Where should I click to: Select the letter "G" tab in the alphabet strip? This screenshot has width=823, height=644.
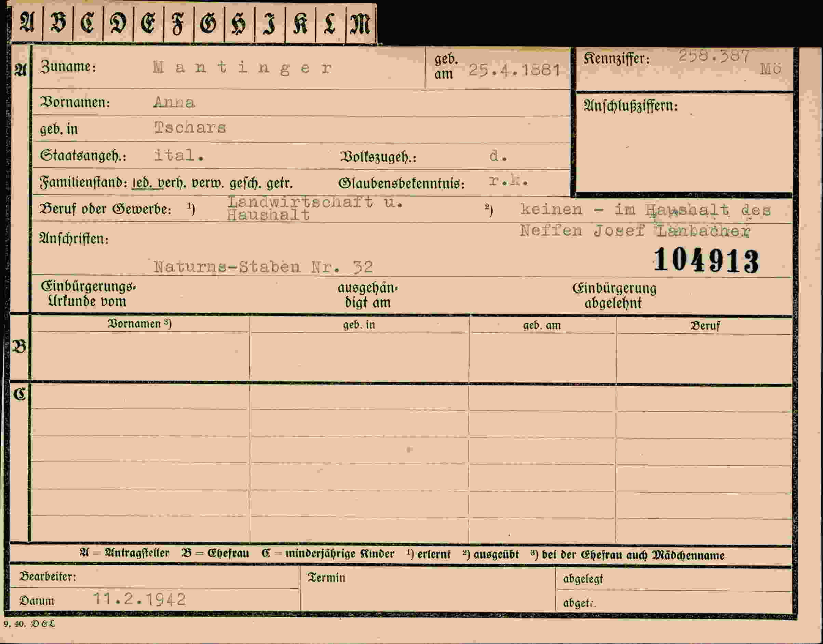tap(208, 23)
